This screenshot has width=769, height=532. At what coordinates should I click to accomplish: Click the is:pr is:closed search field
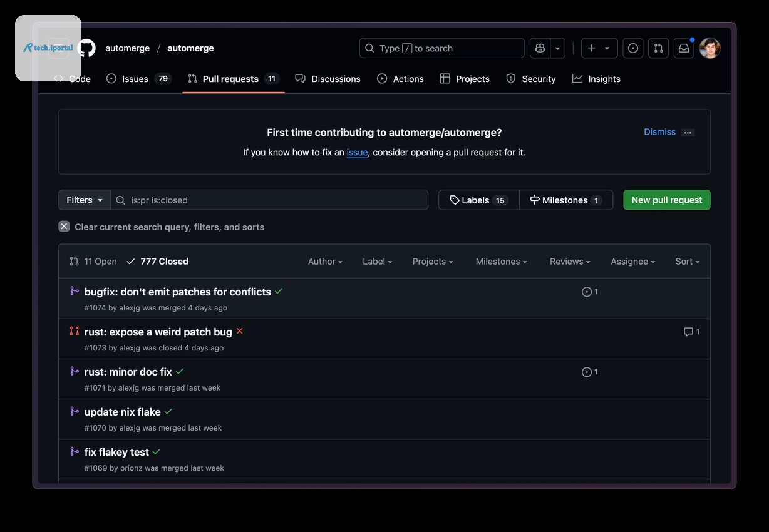[x=269, y=200]
